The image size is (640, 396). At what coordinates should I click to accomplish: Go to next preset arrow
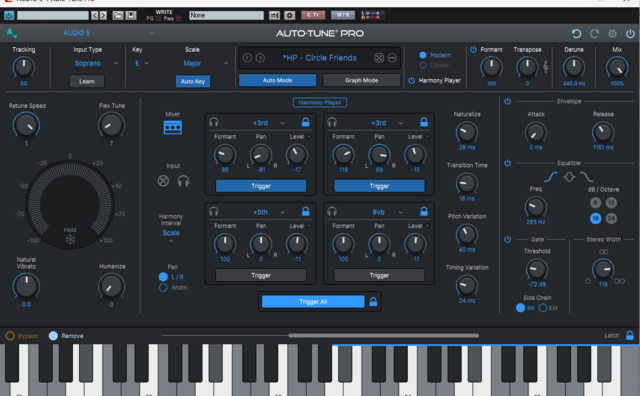260,58
